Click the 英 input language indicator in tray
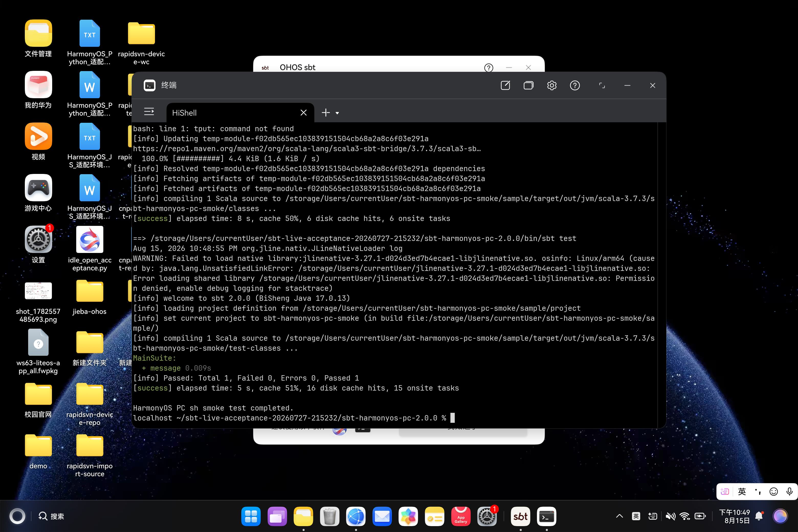Image resolution: width=798 pixels, height=532 pixels. 636,516
